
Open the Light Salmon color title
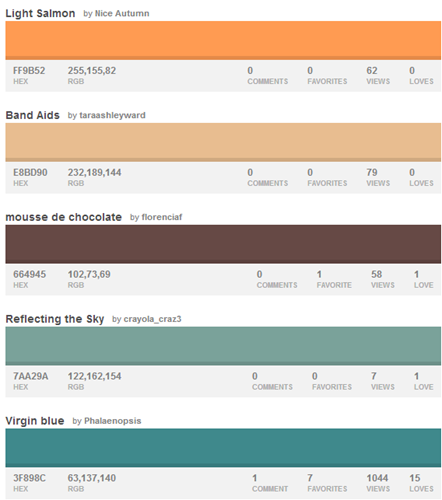(40, 13)
